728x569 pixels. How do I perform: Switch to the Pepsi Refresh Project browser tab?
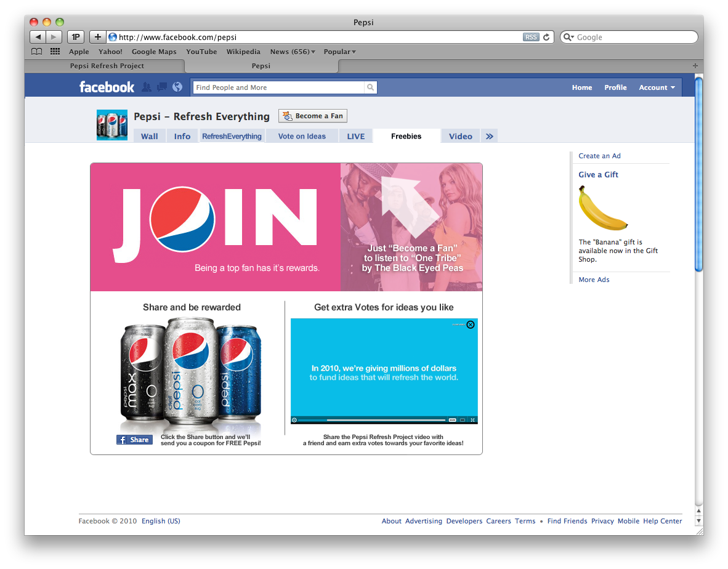coord(107,66)
